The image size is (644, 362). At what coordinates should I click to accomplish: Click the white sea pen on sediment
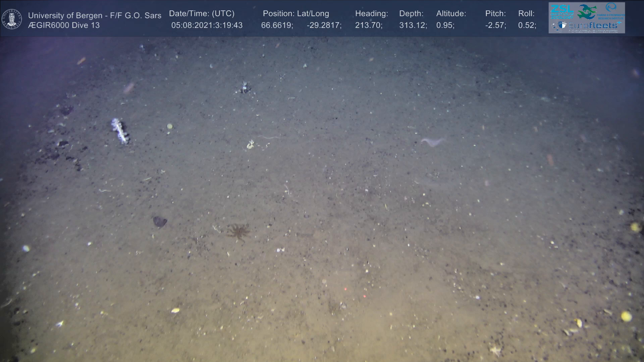tap(120, 131)
